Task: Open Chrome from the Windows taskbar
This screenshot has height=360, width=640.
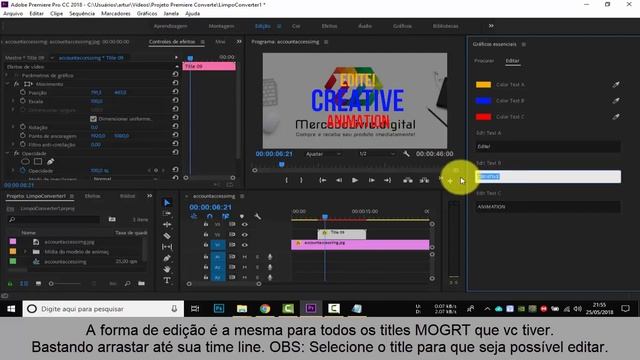Action: (265, 309)
